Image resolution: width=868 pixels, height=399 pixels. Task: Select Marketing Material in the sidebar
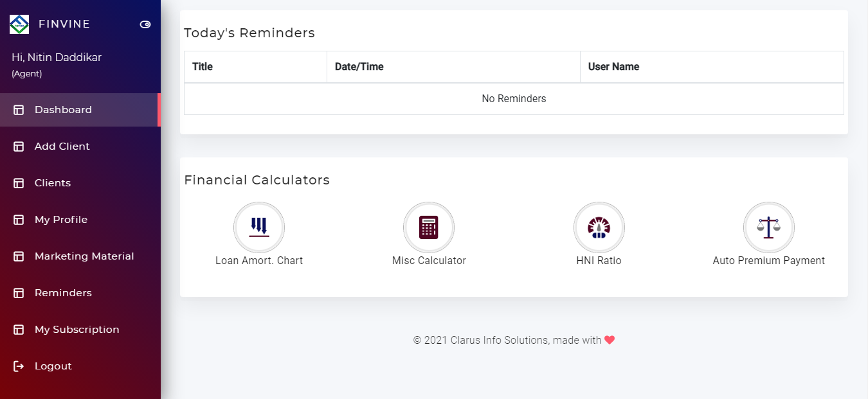coord(80,256)
